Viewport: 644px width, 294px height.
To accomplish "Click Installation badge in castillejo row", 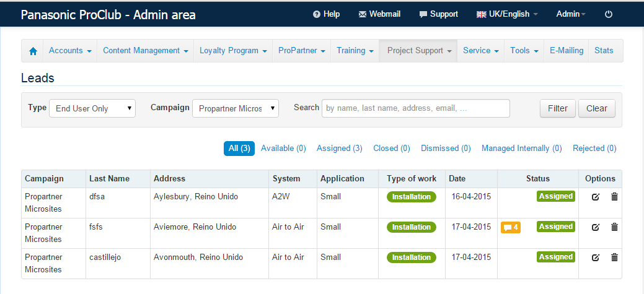I will [x=412, y=257].
